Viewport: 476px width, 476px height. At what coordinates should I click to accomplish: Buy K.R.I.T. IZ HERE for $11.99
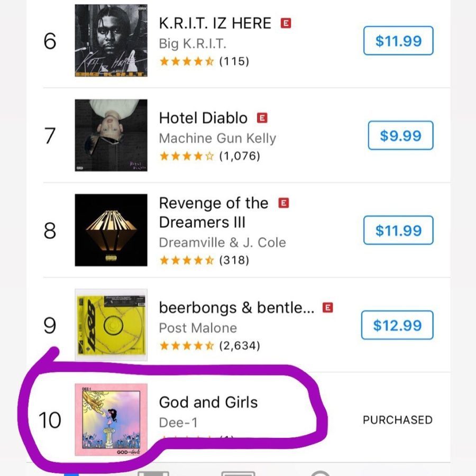click(x=398, y=41)
